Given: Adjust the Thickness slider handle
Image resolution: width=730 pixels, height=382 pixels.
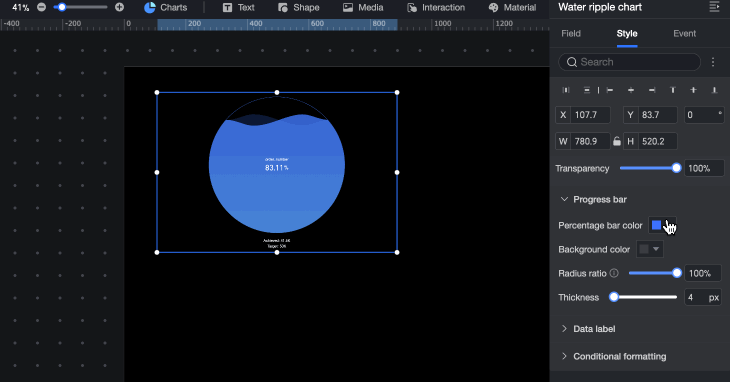Looking at the screenshot, I should pos(614,297).
